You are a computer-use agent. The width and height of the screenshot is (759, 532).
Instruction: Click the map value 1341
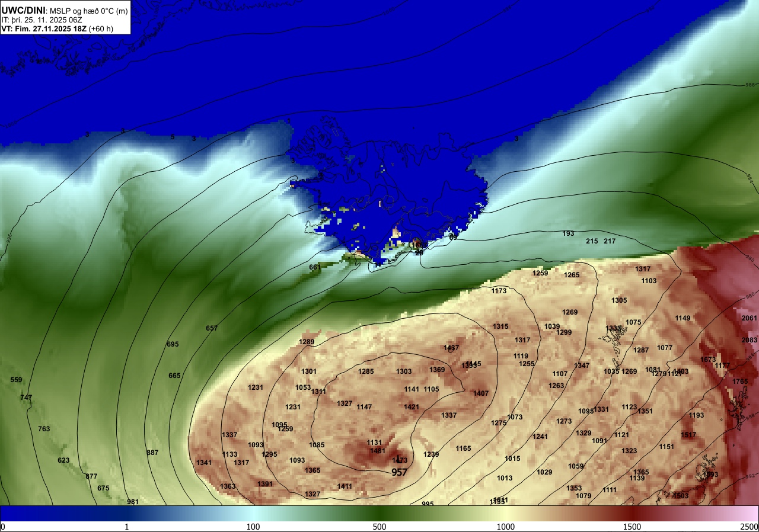[204, 463]
